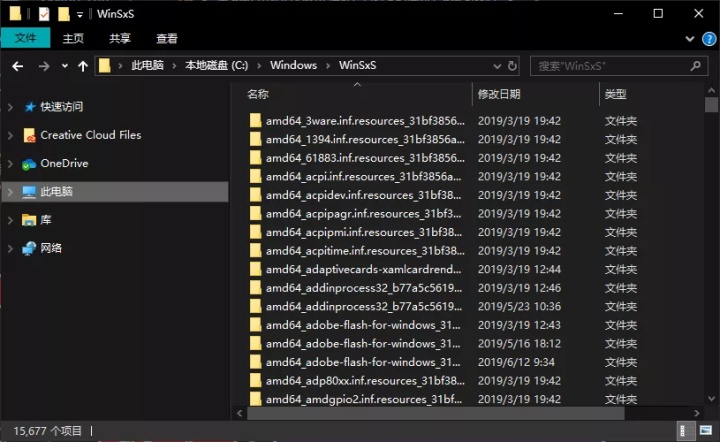This screenshot has height=442, width=720.
Task: Open address bar history dropdown
Action: coord(497,66)
